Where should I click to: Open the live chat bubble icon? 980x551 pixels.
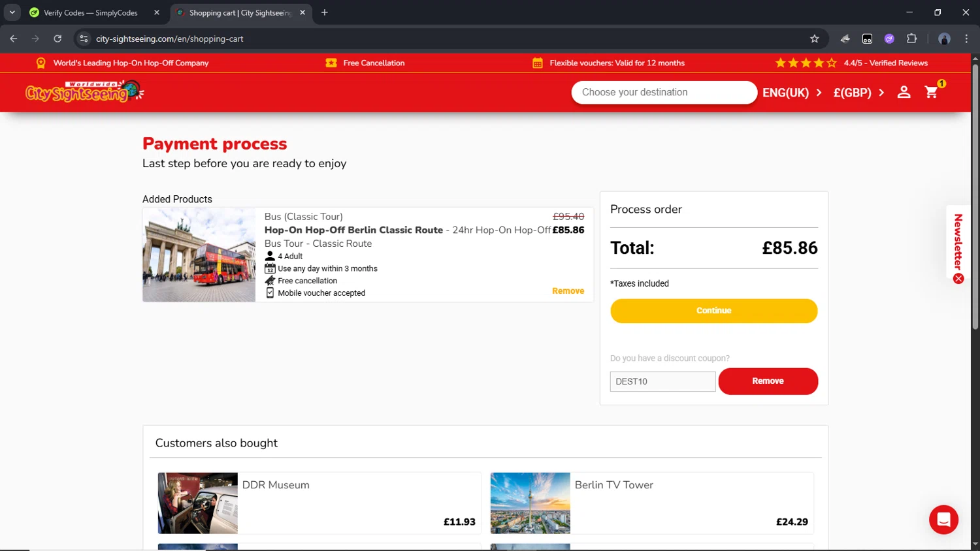(x=943, y=520)
